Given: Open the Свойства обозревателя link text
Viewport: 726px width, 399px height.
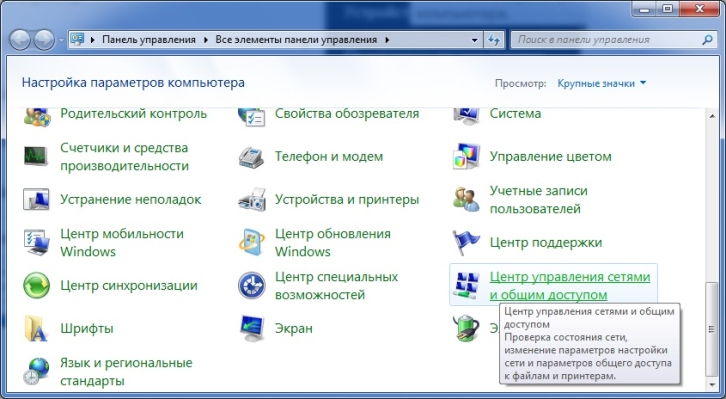Looking at the screenshot, I should pos(347,113).
